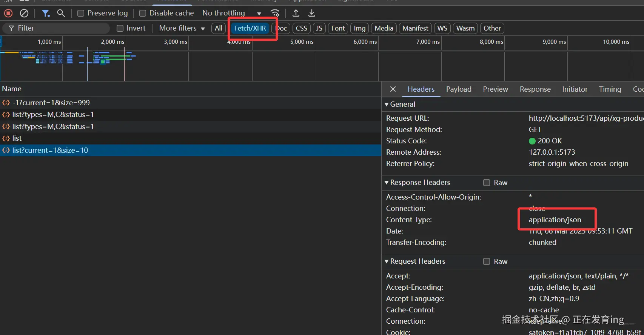
Task: Filter by CSS requests
Action: point(301,28)
